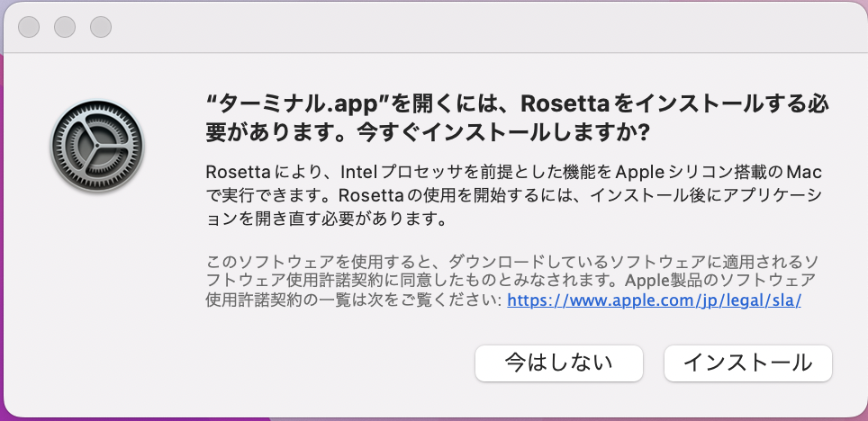Click the empty title bar area
Image resolution: width=868 pixels, height=421 pixels.
click(450, 27)
